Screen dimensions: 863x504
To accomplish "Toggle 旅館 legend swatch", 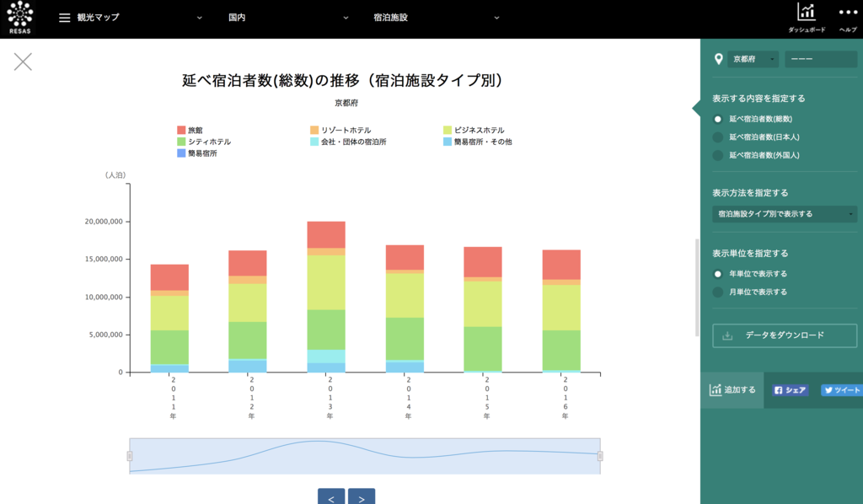I will 181,130.
